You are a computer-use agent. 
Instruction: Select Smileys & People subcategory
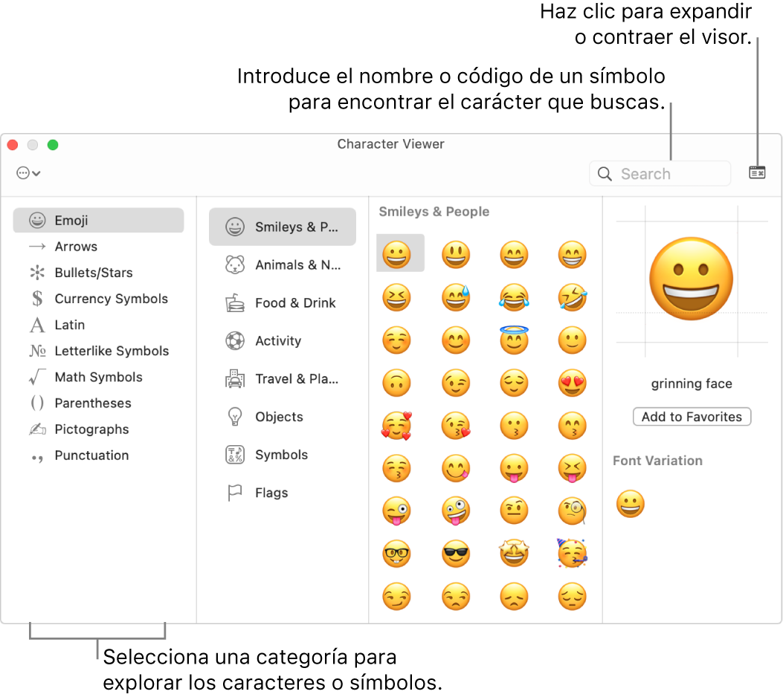coord(282,227)
